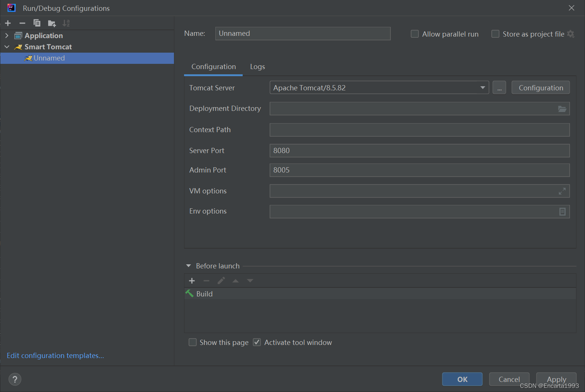Click the Name input field
Viewport: 585px width, 392px height.
303,34
